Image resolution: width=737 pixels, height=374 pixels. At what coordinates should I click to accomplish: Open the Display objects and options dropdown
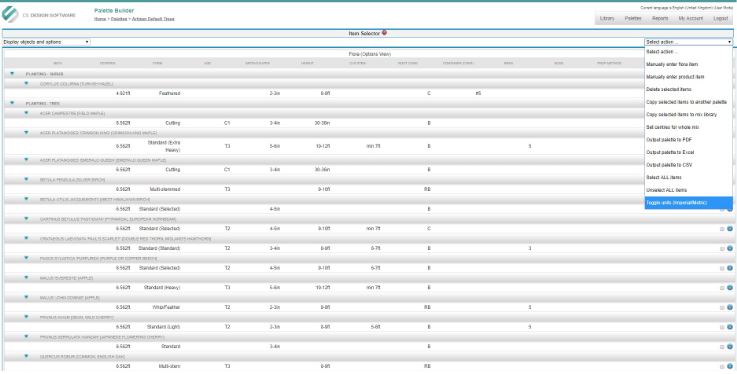click(46, 42)
